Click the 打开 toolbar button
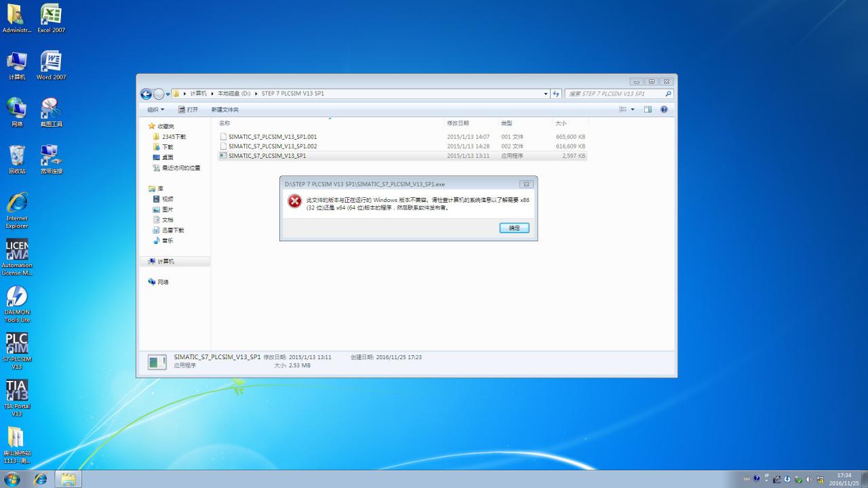The width and height of the screenshot is (868, 488). (189, 109)
